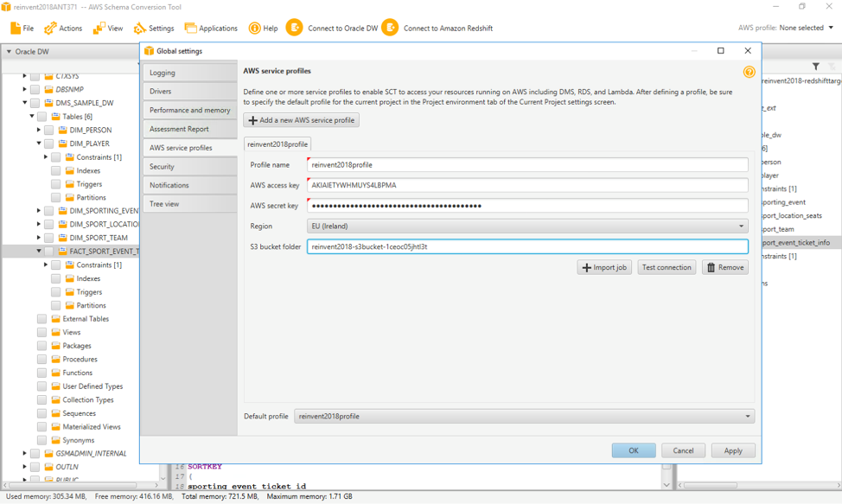
Task: Click the Profile name input field
Action: point(527,165)
